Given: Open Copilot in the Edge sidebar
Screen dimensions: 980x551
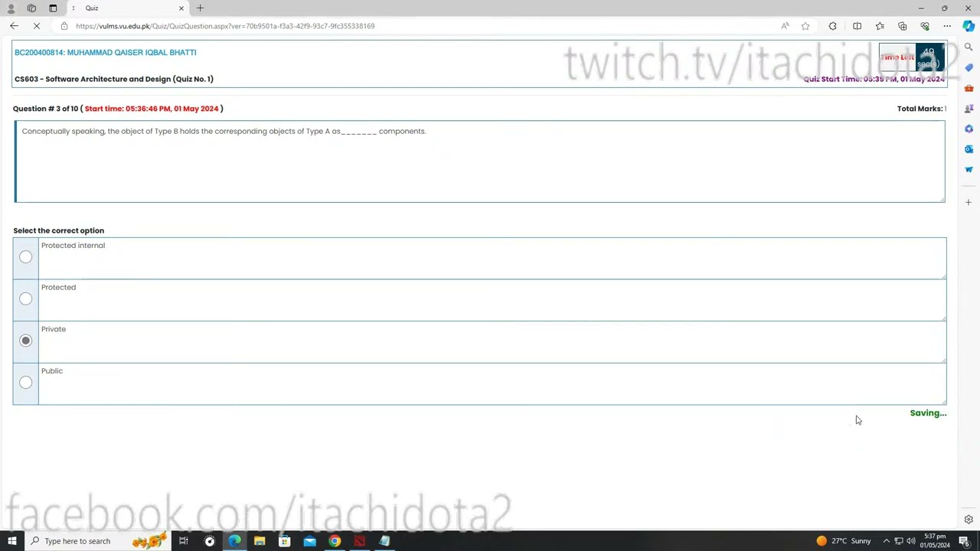Looking at the screenshot, I should point(969,26).
